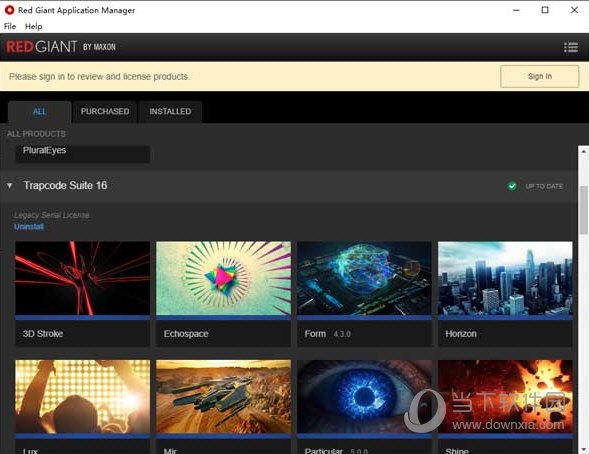Open the File menu
This screenshot has height=454, width=589.
click(10, 26)
